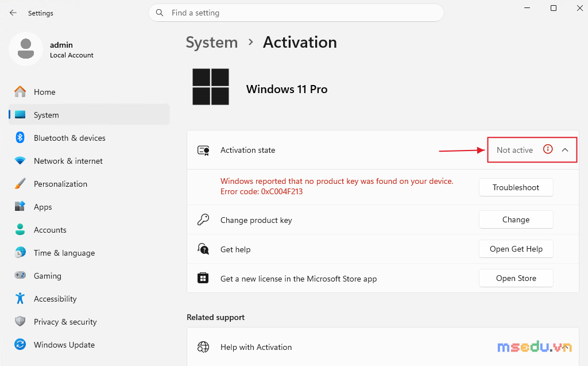This screenshot has height=366, width=588.
Task: Click the Activation state certificate icon
Action: [x=203, y=150]
